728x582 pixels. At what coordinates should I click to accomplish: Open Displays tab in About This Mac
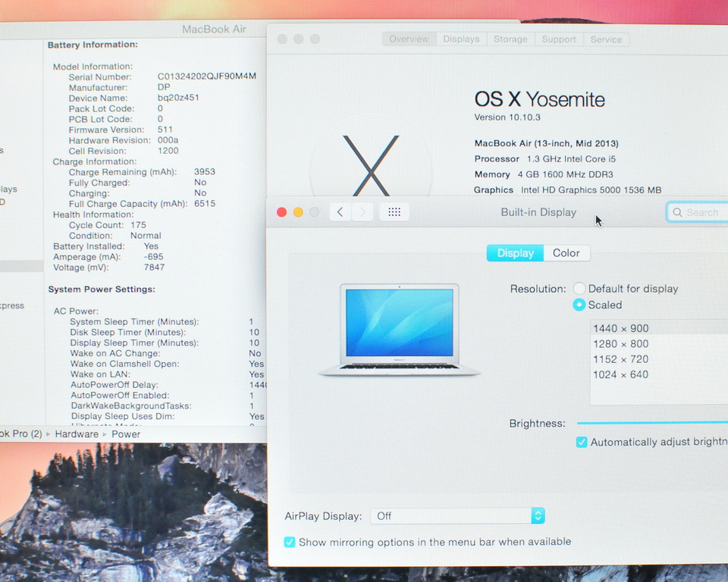pos(461,39)
